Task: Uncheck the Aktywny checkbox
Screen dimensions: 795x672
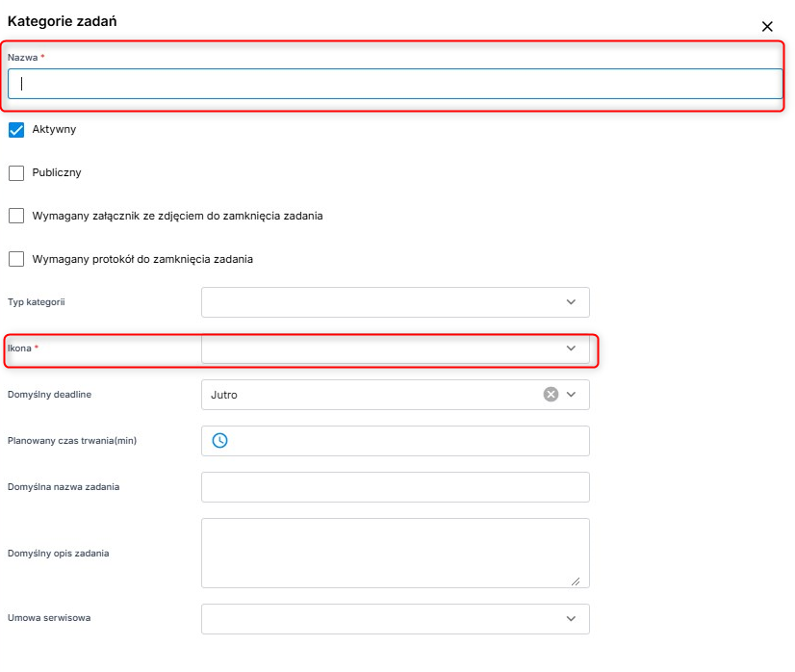Action: 16,130
